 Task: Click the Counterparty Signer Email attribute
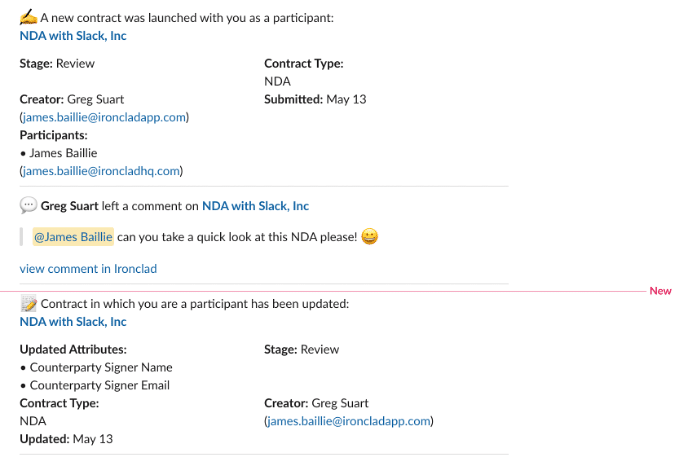[x=100, y=385]
